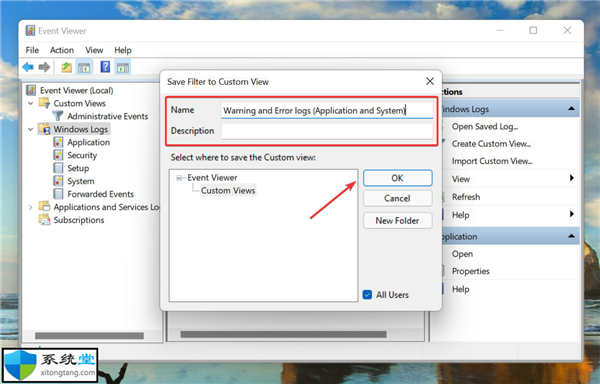Open the Application log in tree

tap(88, 142)
